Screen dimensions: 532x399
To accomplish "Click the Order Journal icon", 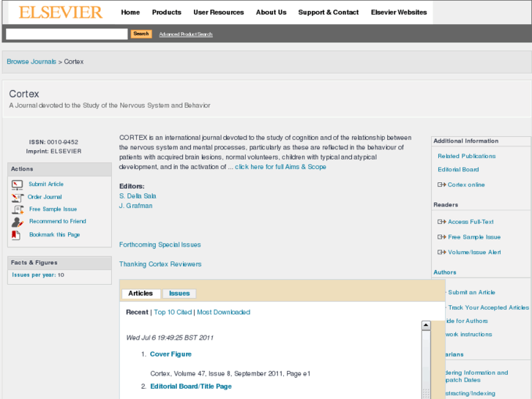I will (18, 197).
